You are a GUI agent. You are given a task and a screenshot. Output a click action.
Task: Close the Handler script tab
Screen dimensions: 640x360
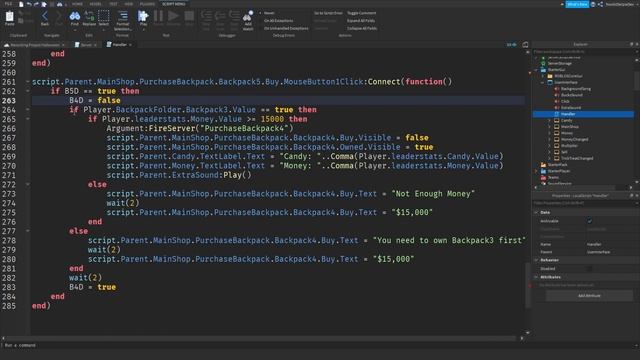point(130,45)
